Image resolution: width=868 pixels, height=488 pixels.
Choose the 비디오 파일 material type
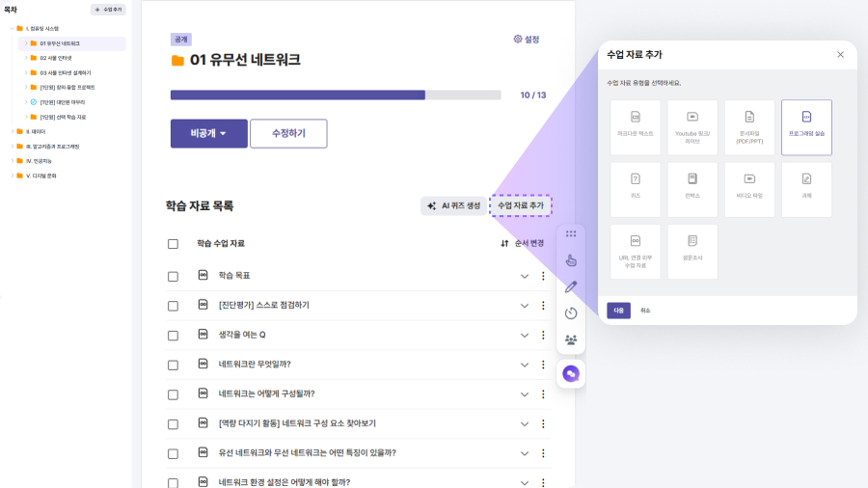coord(749,189)
